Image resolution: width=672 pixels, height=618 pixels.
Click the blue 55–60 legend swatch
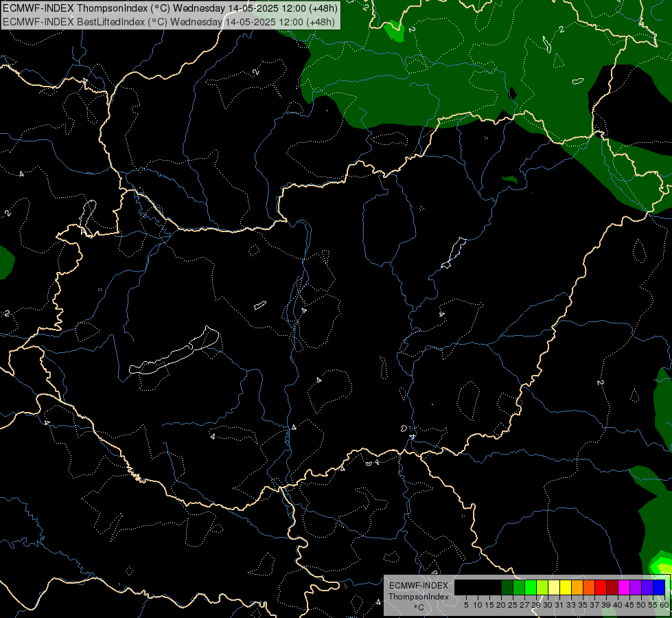click(659, 587)
